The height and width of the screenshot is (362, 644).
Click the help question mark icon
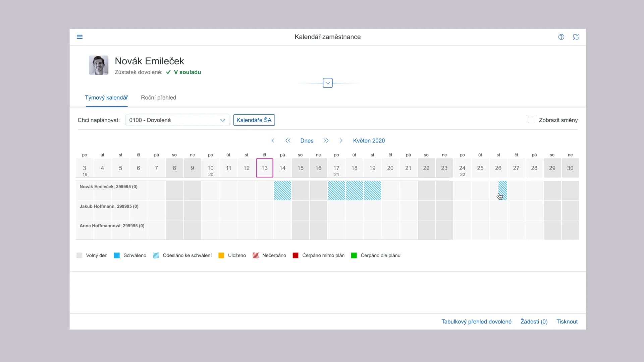pos(561,37)
